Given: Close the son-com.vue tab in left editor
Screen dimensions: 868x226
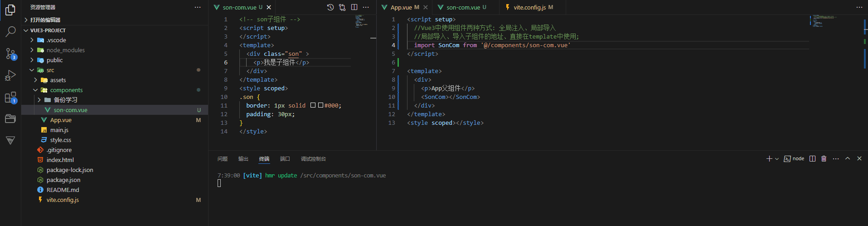Looking at the screenshot, I should 269,7.
